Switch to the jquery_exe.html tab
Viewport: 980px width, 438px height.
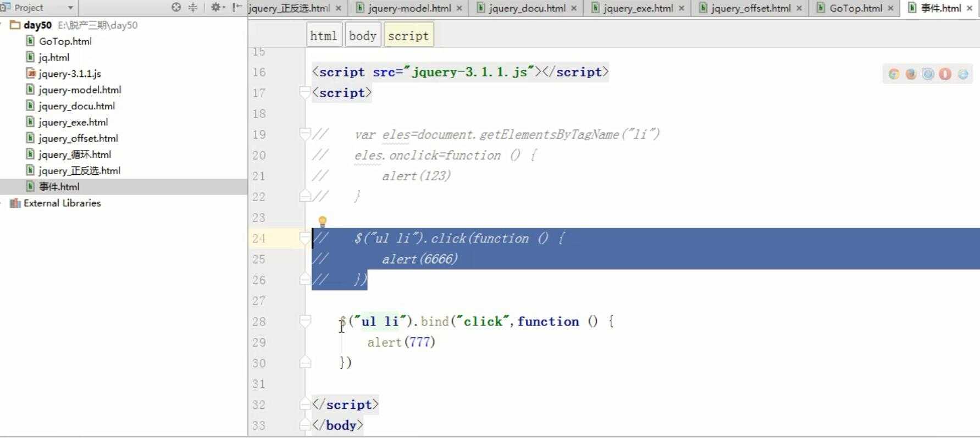pyautogui.click(x=638, y=8)
